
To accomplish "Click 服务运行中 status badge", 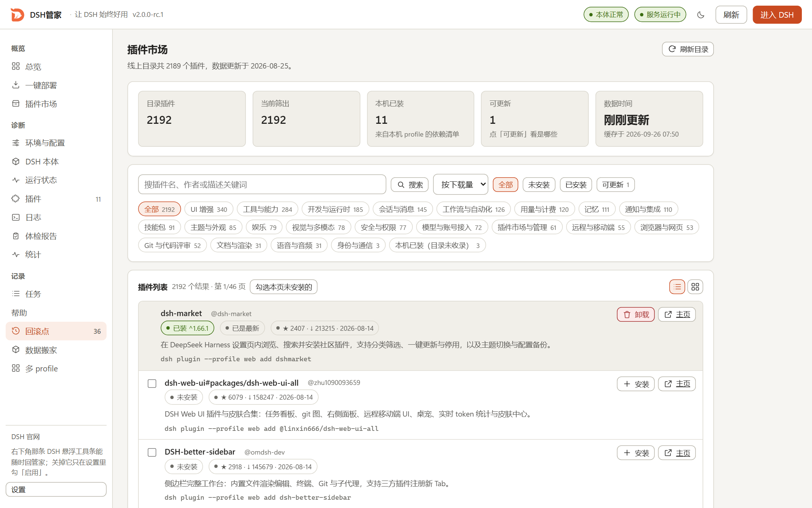I will pos(660,15).
